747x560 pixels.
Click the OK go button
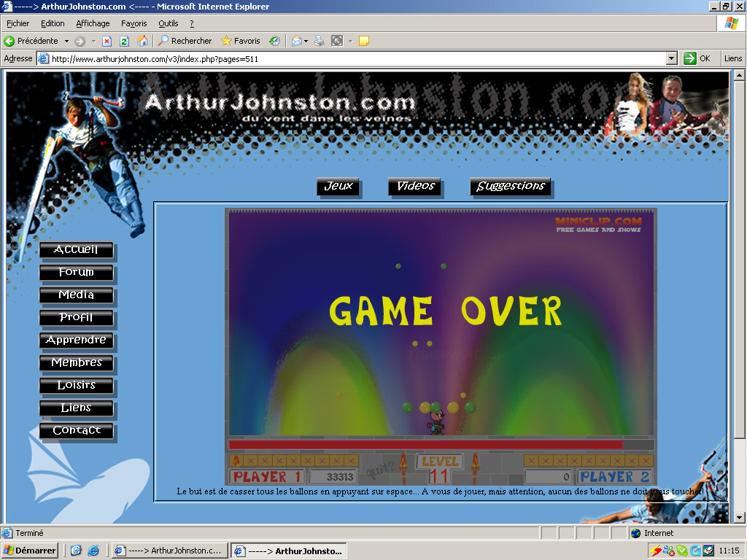697,58
